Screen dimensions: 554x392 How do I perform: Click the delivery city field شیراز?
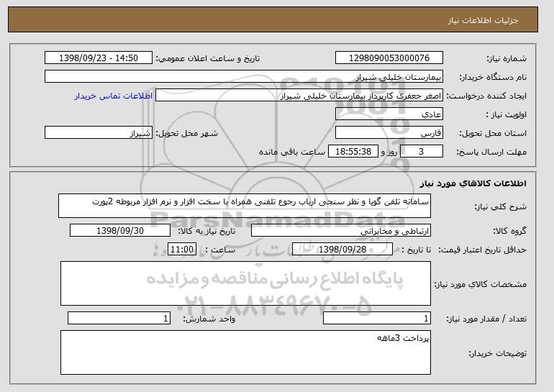click(99, 133)
